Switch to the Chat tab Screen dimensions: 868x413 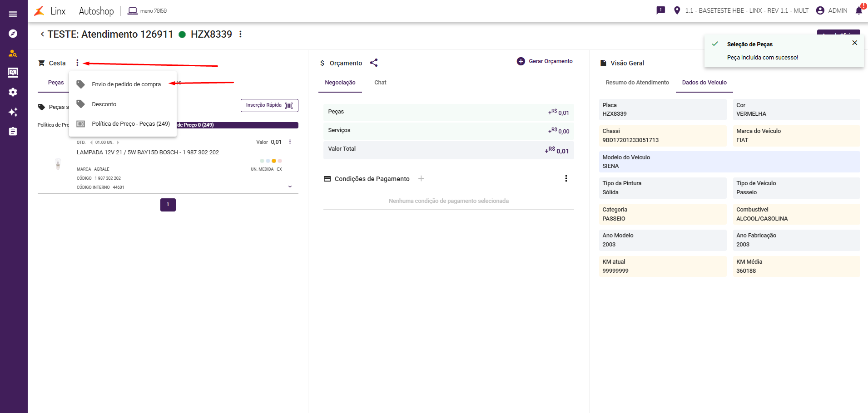click(x=380, y=83)
